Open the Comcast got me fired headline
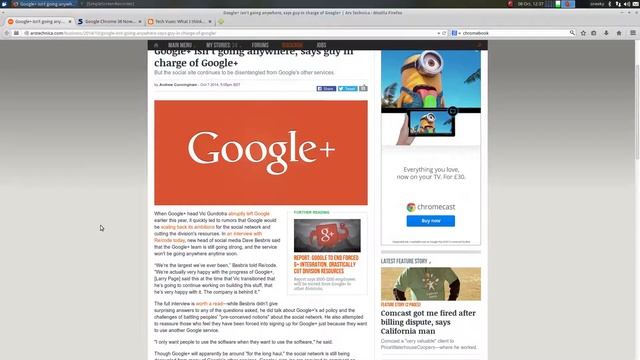 [428, 322]
